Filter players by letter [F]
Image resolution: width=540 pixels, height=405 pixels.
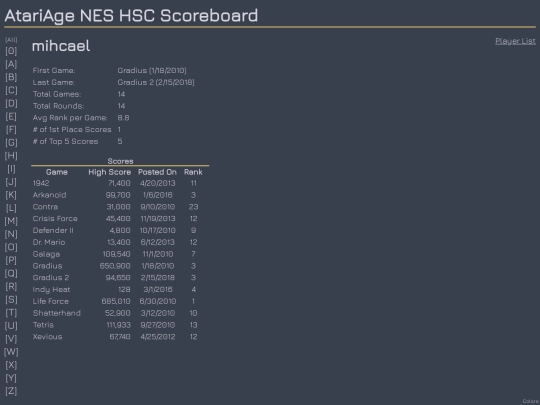(11, 129)
